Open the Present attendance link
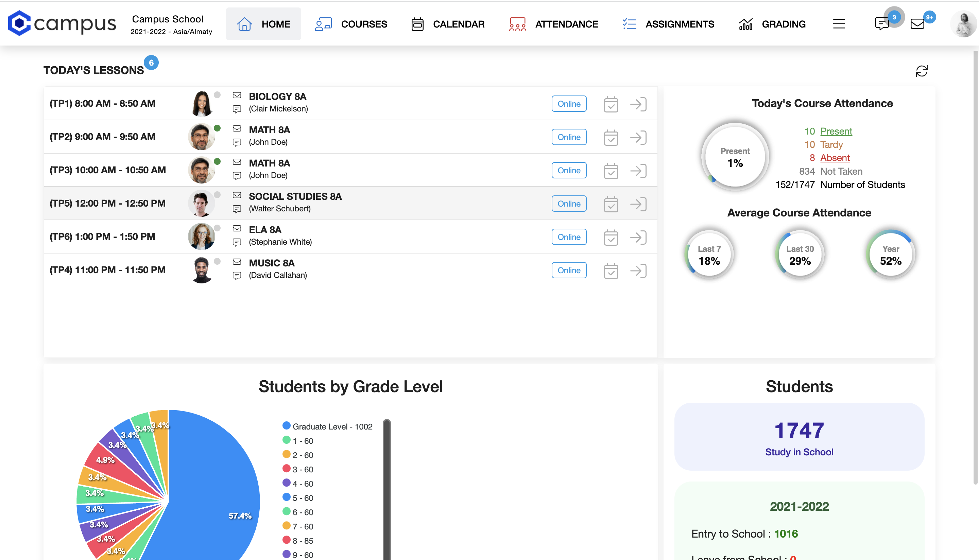This screenshot has height=560, width=979. (836, 131)
